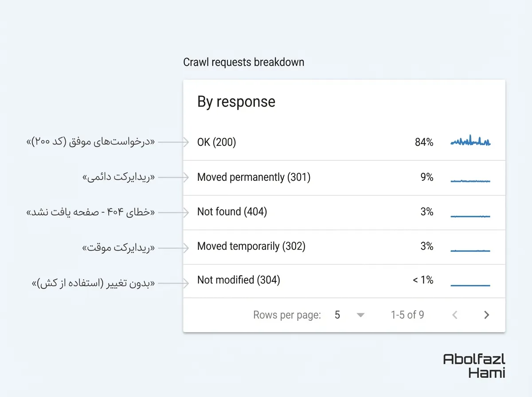Open the OK (200) response row
The image size is (532, 397).
point(217,142)
